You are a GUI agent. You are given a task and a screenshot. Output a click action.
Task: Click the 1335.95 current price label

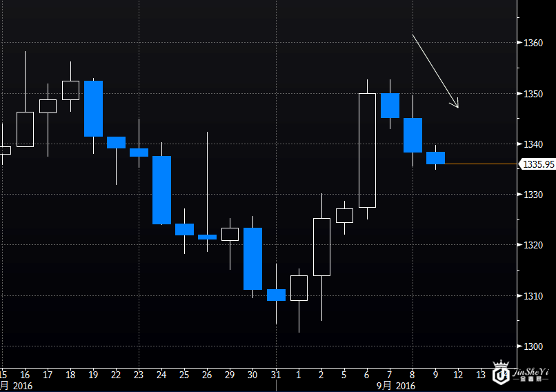pos(538,164)
